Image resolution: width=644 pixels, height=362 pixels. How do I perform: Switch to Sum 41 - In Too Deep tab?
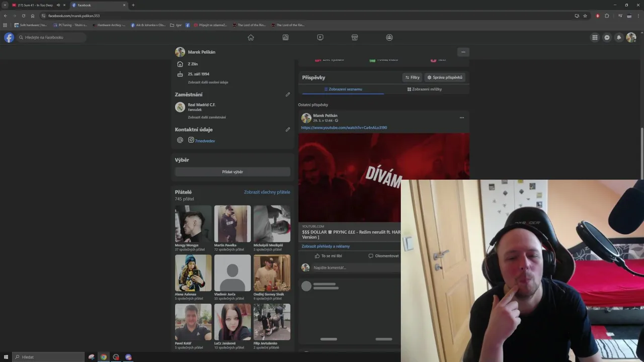pyautogui.click(x=35, y=5)
